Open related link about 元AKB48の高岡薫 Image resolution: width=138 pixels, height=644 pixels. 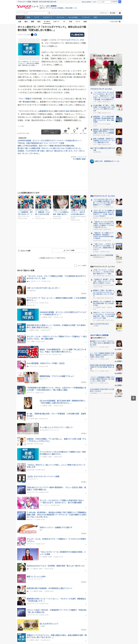click(x=49, y=141)
